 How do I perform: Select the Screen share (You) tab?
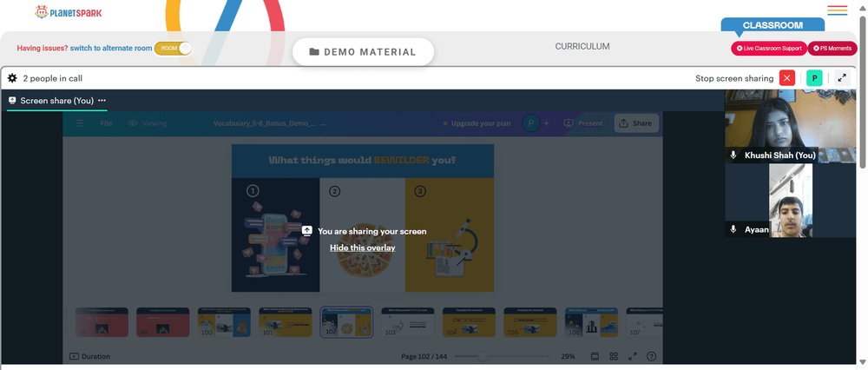56,101
